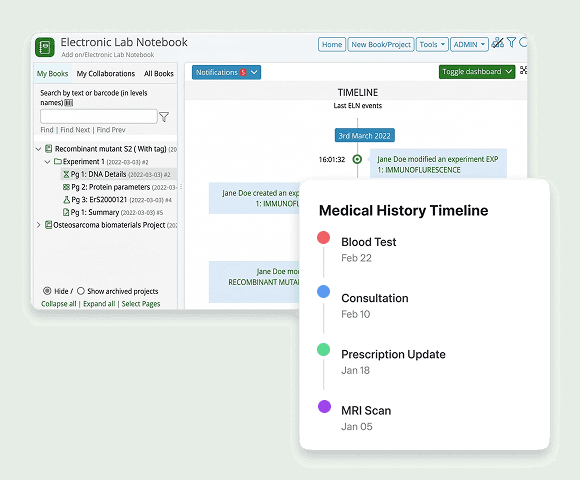Click the panel resize handle beside the tree

[x=181, y=187]
